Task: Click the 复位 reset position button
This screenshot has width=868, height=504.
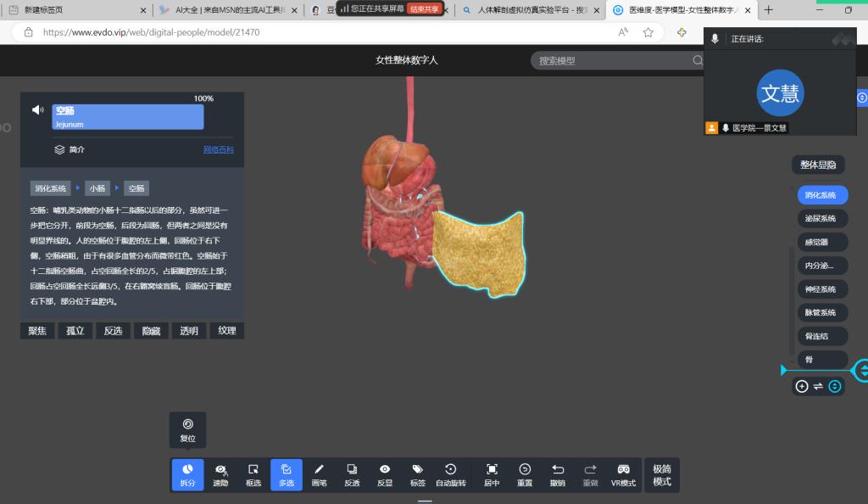Action: pos(187,429)
